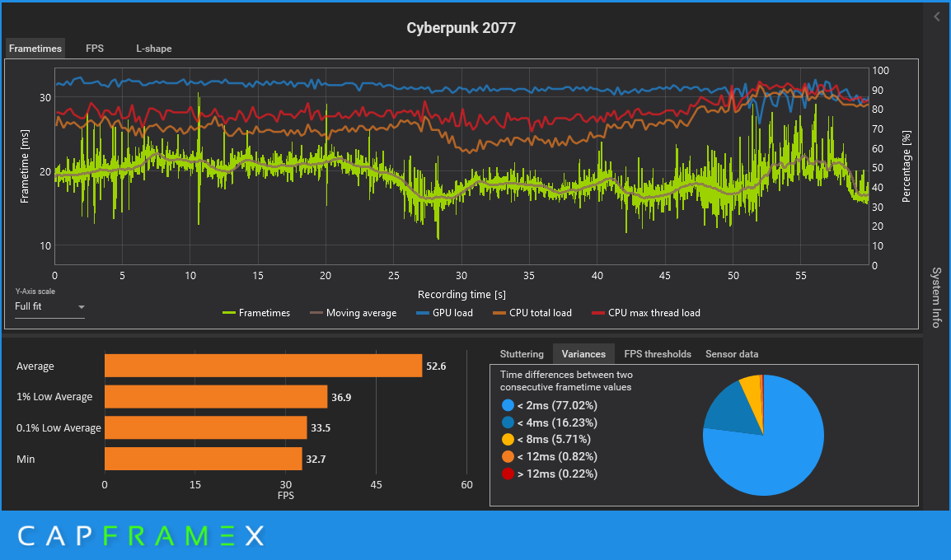Click the 52.6 average FPS value

tap(436, 366)
